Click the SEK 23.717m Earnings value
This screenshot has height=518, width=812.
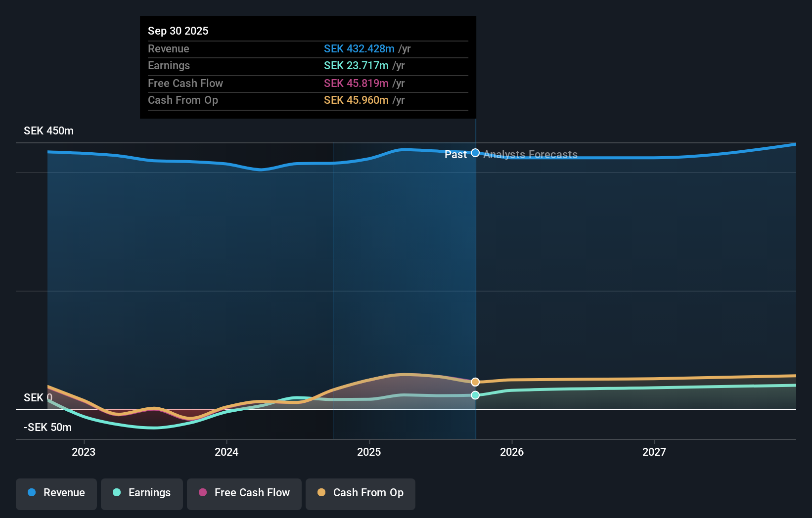point(356,65)
